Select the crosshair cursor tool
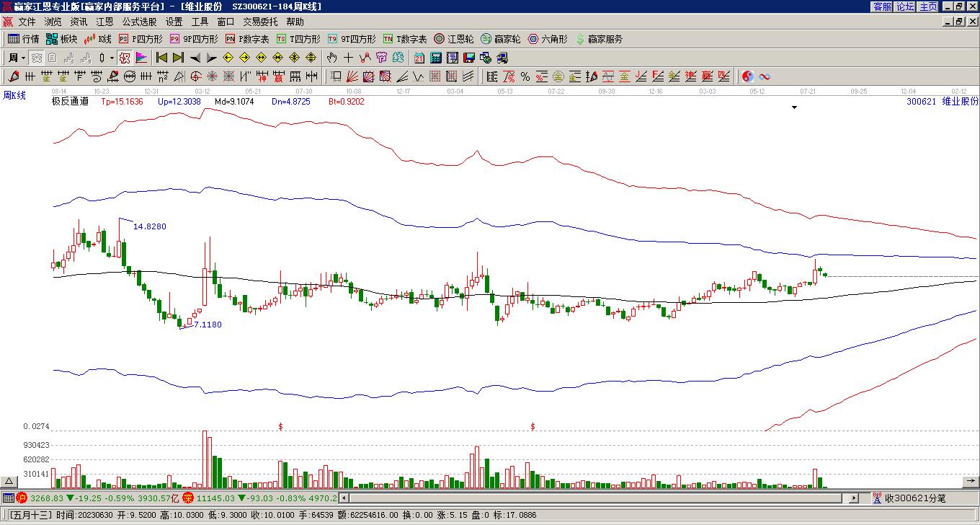Image resolution: width=980 pixels, height=525 pixels. pyautogui.click(x=349, y=58)
